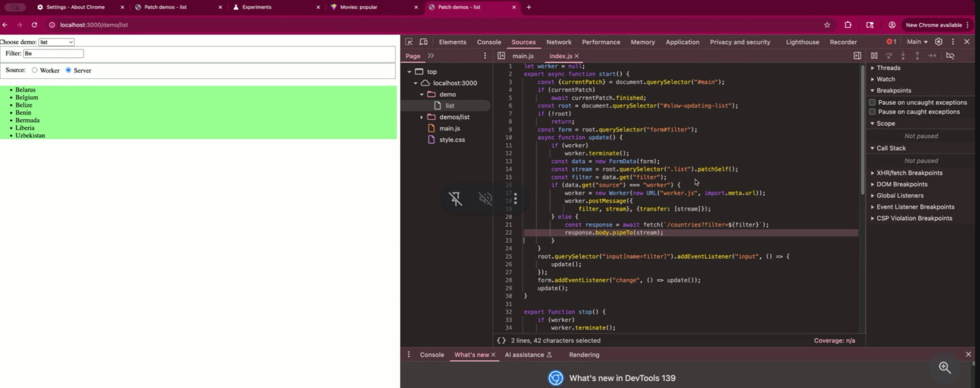Screen dimensions: 980x388
Task: Deactivate breakpoints using the toolbar icon
Action: coord(950,56)
